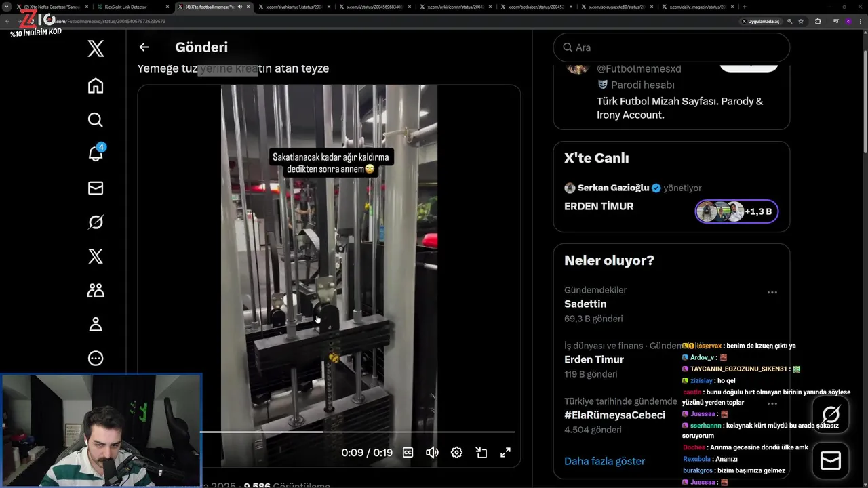Toggle video captions CC button

tap(408, 453)
